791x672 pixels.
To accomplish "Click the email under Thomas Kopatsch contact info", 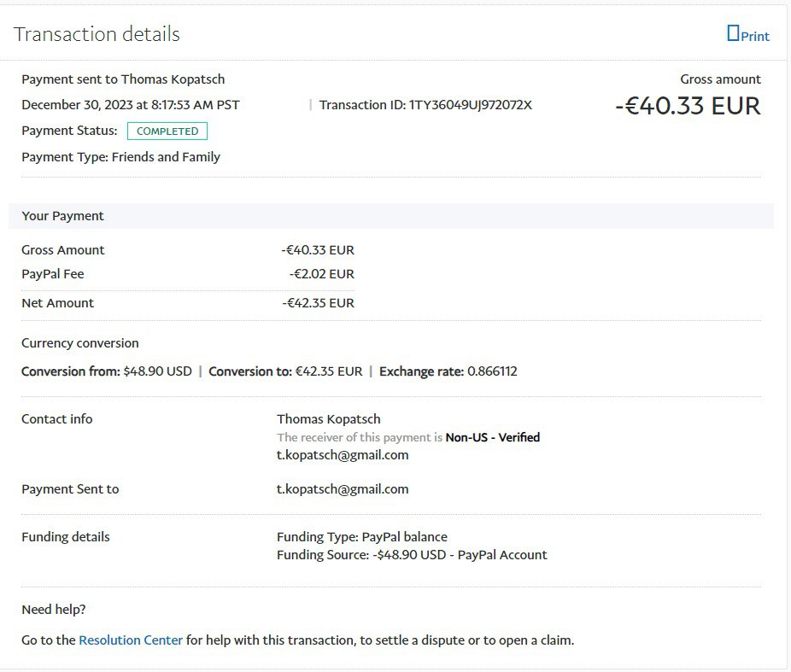I will tap(343, 455).
